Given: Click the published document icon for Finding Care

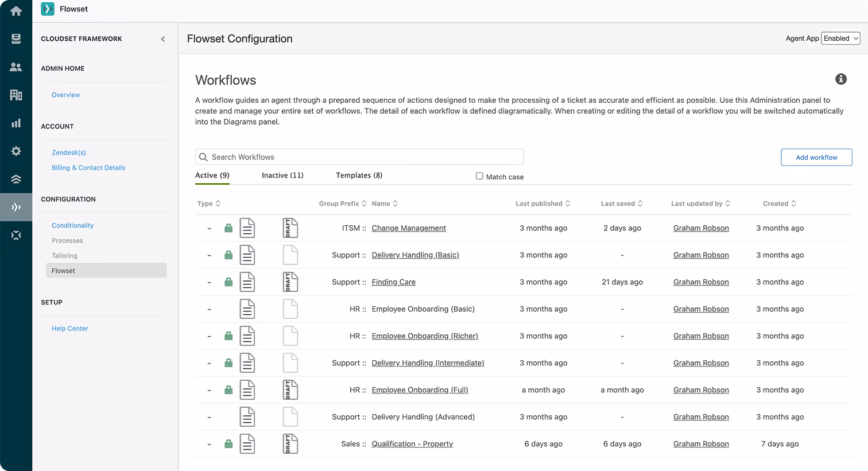Looking at the screenshot, I should coord(247,281).
